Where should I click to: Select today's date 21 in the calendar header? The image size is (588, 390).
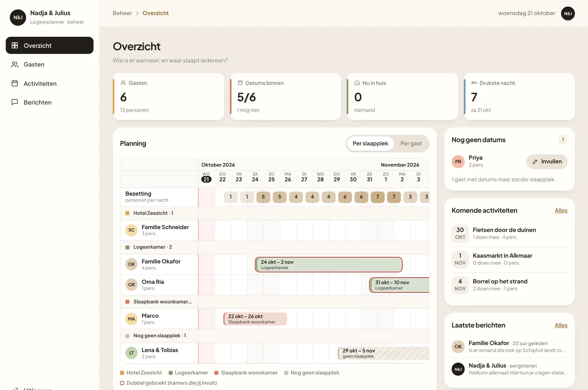click(206, 179)
